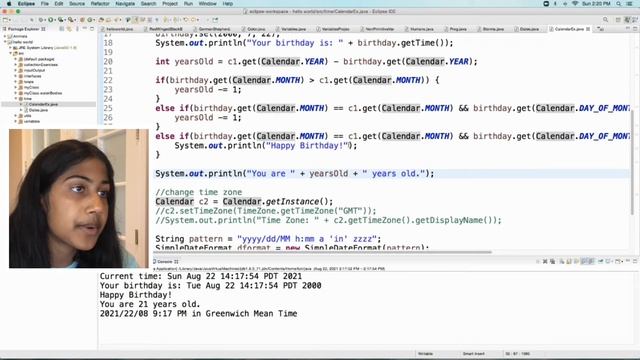This screenshot has width=640, height=360.
Task: Open the Window menu
Action: click(x=207, y=4)
